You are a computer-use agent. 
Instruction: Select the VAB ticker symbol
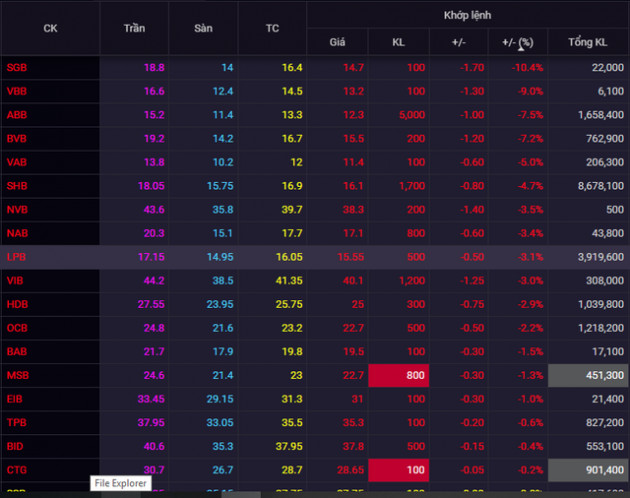pos(17,162)
